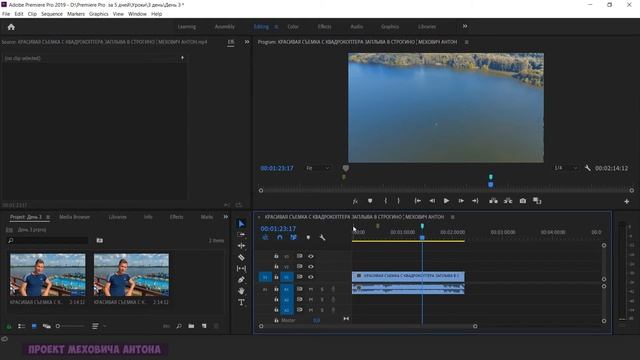Select the Razor tool

point(241,257)
